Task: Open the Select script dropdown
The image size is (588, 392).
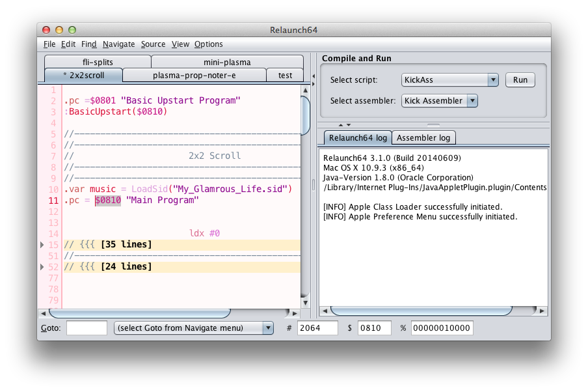Action: (449, 80)
